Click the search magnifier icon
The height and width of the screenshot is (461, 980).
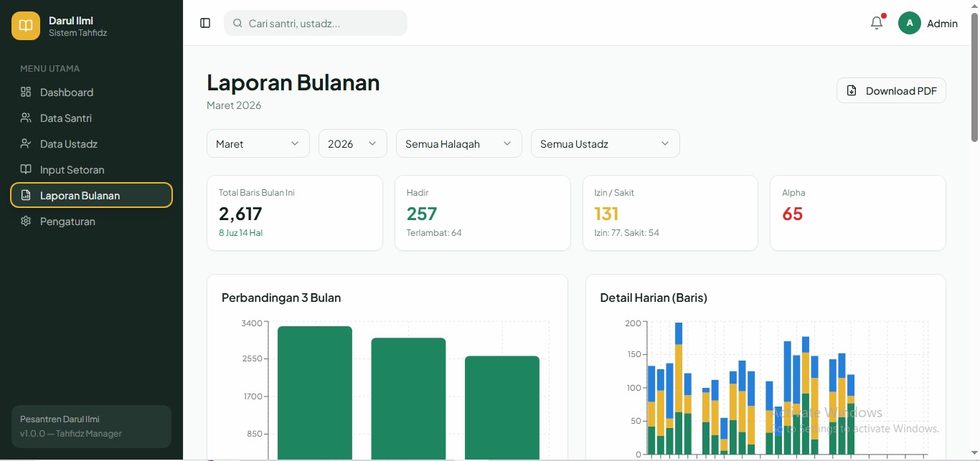click(x=237, y=23)
